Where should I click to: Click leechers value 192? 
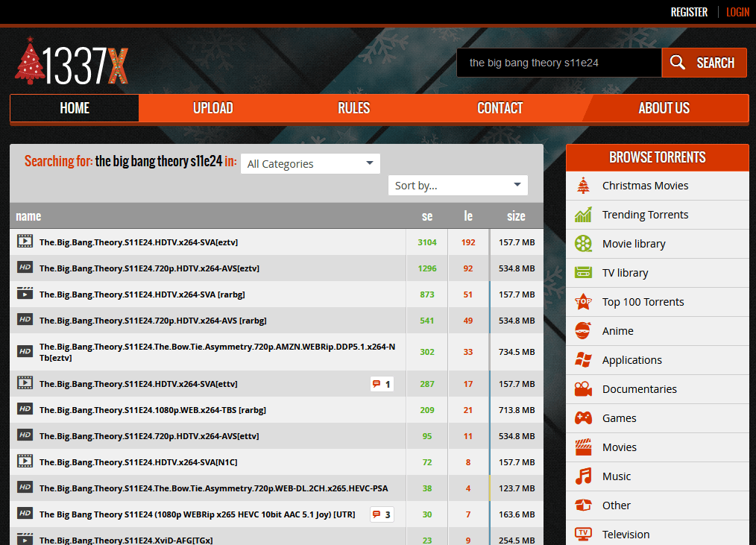coord(468,242)
